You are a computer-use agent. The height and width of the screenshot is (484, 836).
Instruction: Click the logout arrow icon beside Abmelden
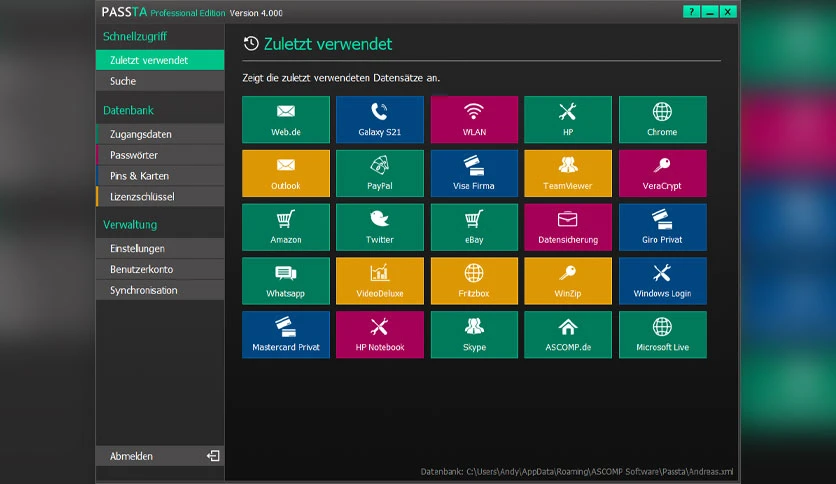pos(213,456)
